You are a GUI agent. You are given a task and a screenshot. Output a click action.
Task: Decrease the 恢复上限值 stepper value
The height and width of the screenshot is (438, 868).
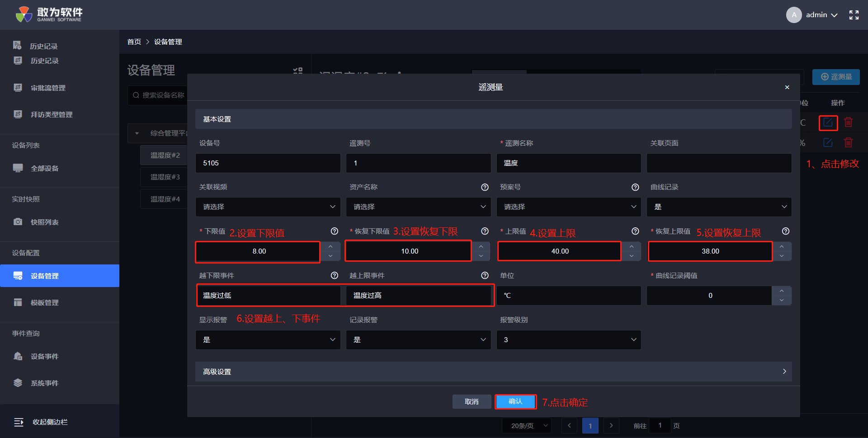point(782,256)
